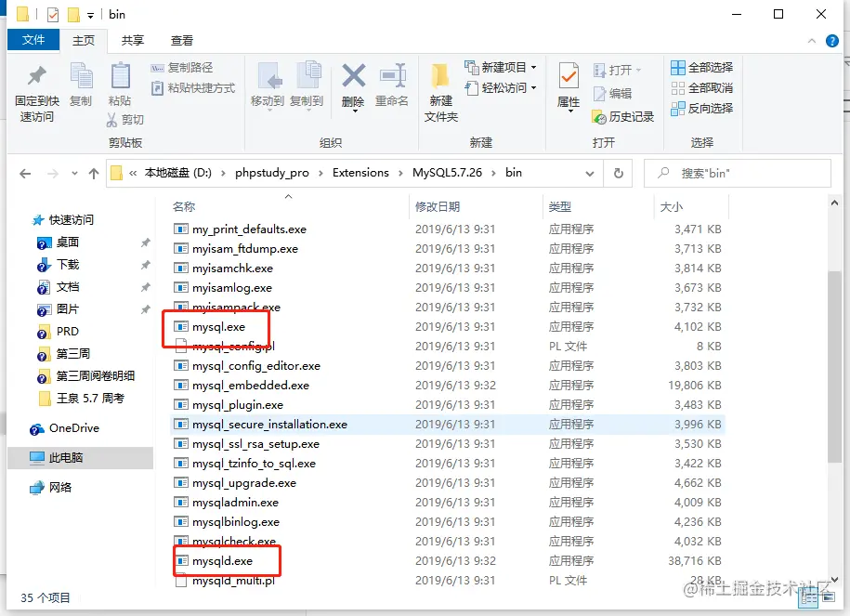Switch to the Home ribbon tab

click(x=84, y=41)
